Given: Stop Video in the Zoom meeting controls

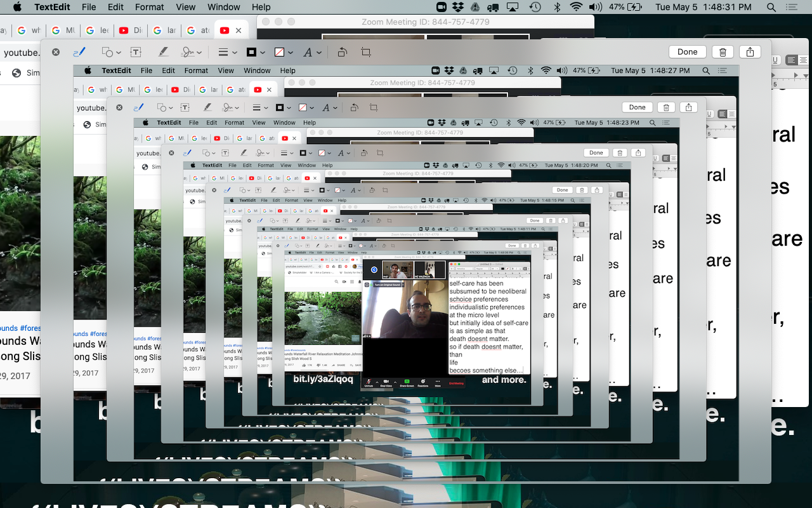Looking at the screenshot, I should point(387,382).
